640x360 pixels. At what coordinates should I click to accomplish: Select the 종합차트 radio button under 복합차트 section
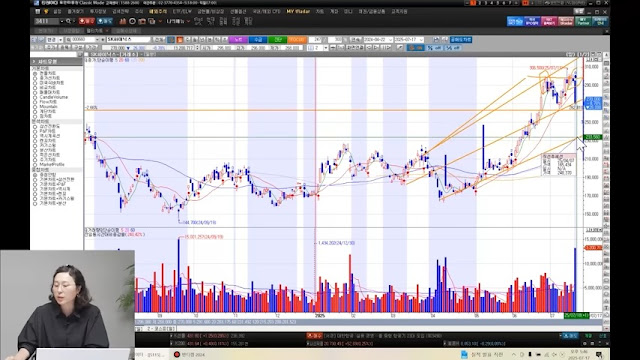click(x=35, y=175)
